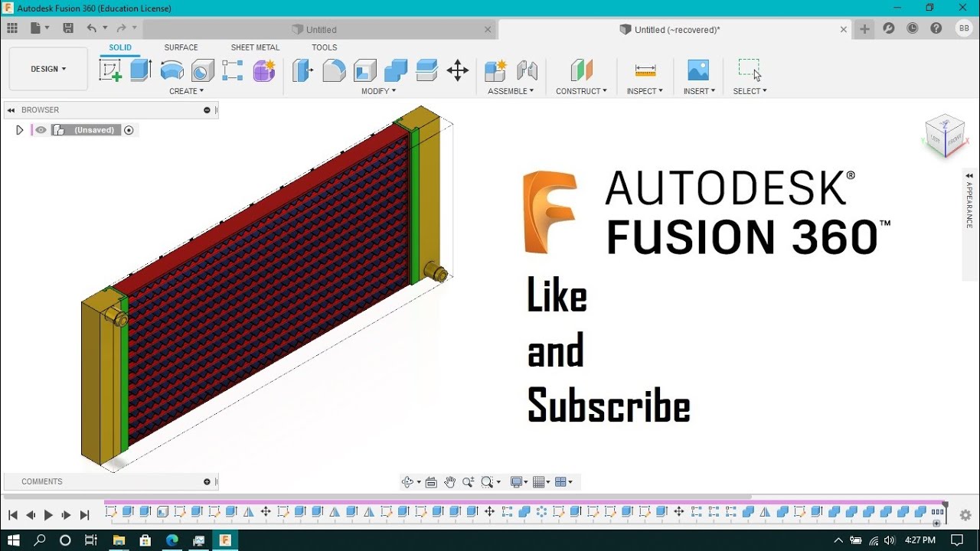Select the Hole tool

point(203,70)
